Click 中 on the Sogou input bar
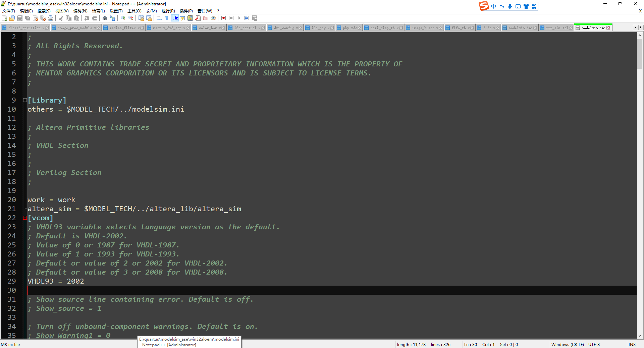Screen dimensions: 644x348 (493, 6)
